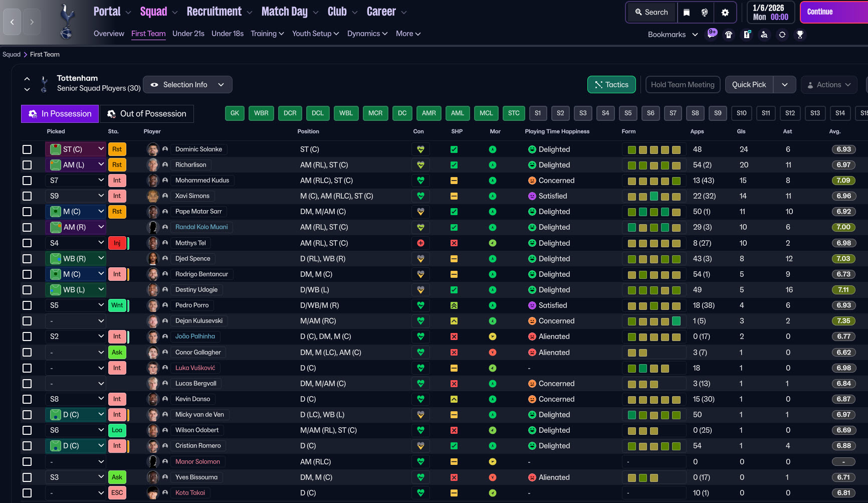Click the shirt icon in the bookmarks bar
The height and width of the screenshot is (503, 868).
(729, 35)
